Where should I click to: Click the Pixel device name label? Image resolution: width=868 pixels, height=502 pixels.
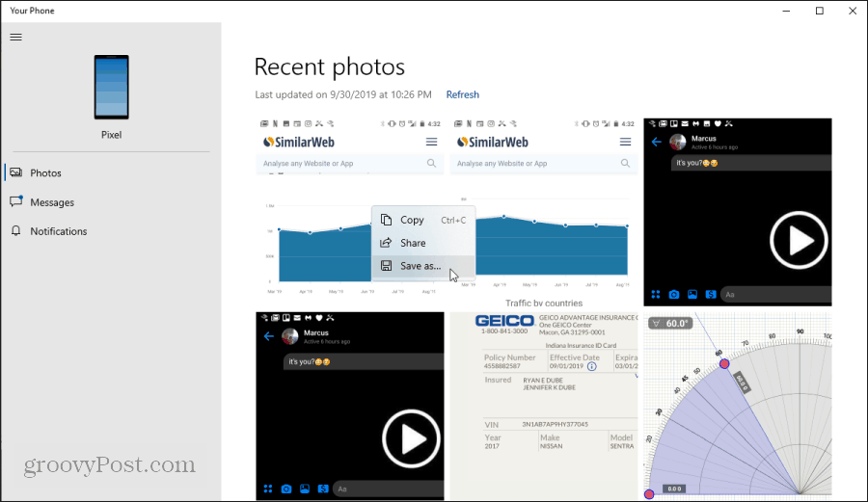tap(111, 135)
